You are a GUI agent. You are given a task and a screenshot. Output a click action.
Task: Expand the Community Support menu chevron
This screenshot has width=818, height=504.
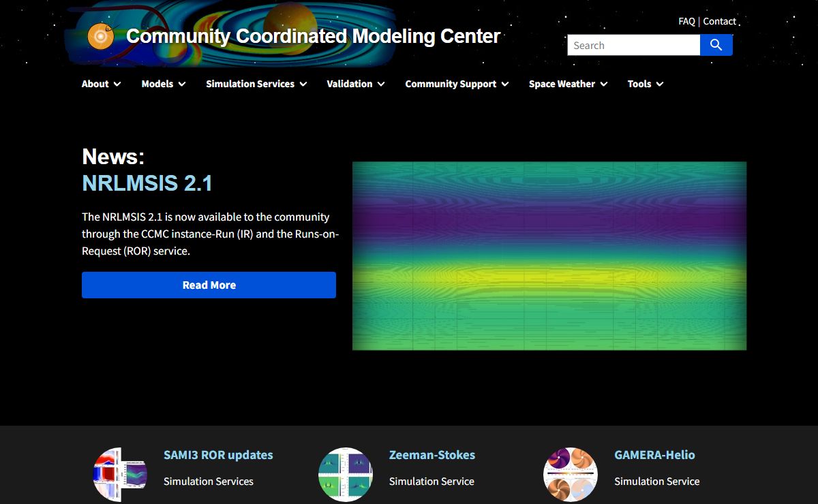coord(504,84)
